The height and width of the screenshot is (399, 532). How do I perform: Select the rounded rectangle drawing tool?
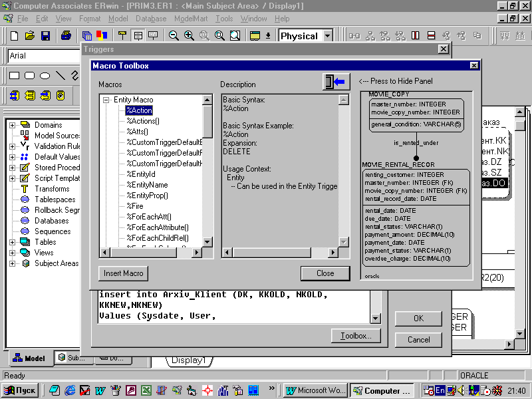pos(29,75)
